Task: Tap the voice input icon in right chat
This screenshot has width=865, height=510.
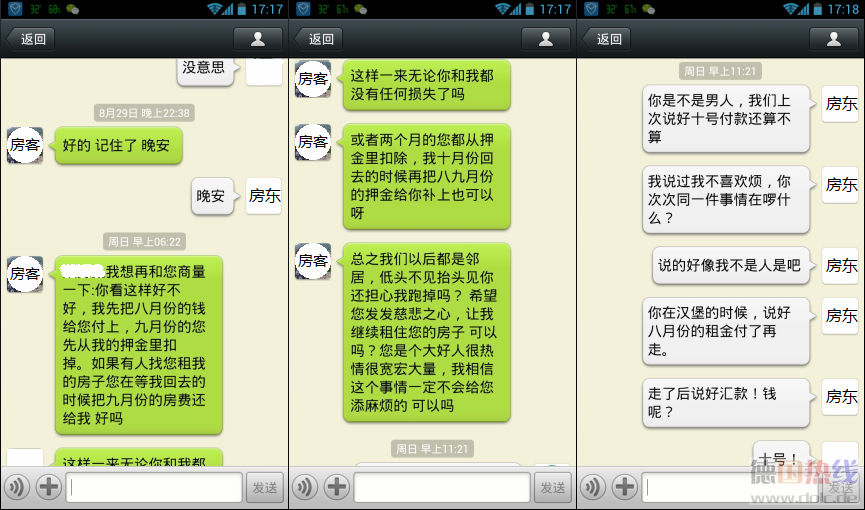Action: click(x=593, y=487)
